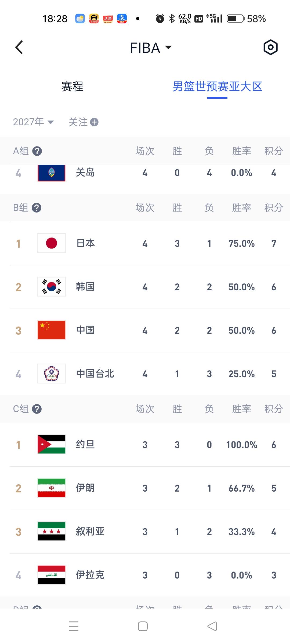The width and height of the screenshot is (290, 644).
Task: Open the hexagon settings icon
Action: pyautogui.click(x=270, y=47)
